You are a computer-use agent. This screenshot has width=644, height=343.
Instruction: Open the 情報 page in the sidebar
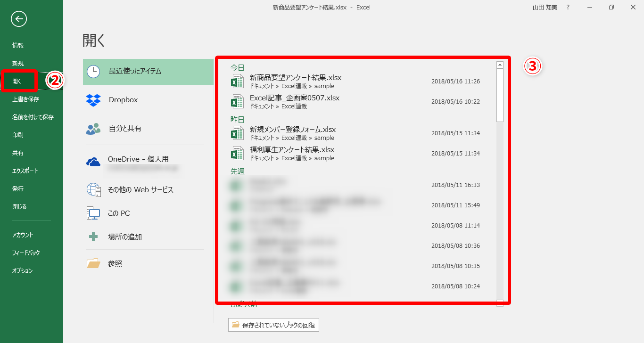point(18,46)
